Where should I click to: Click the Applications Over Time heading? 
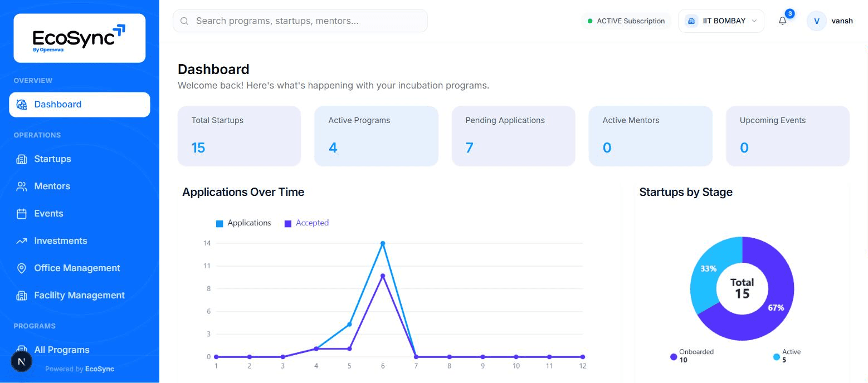[x=243, y=192]
